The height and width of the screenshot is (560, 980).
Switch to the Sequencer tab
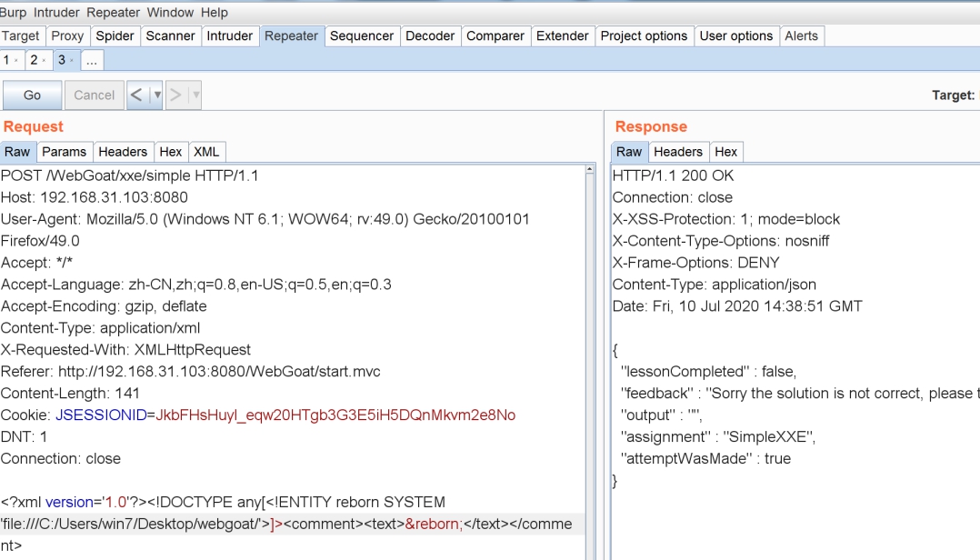click(x=362, y=36)
